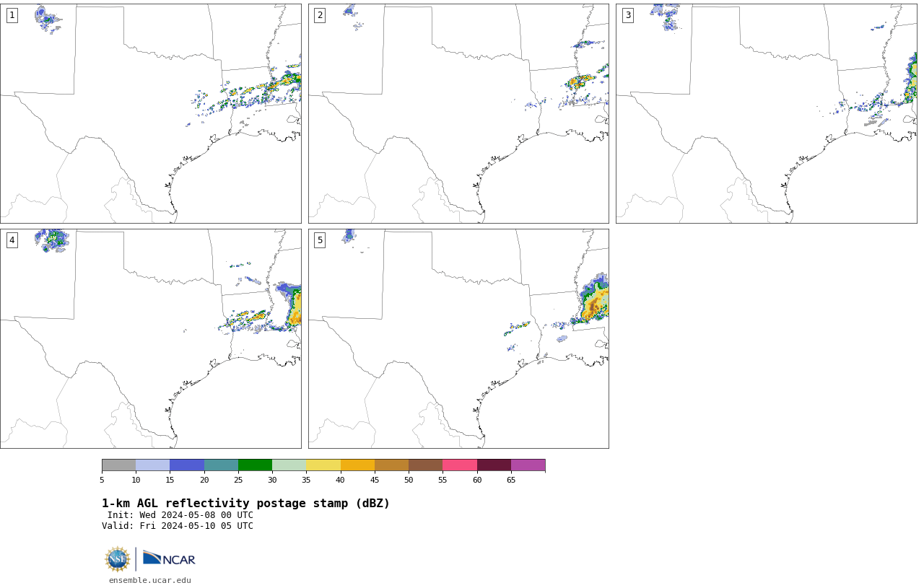Click the ensemble.ucar.edu text

[x=150, y=580]
